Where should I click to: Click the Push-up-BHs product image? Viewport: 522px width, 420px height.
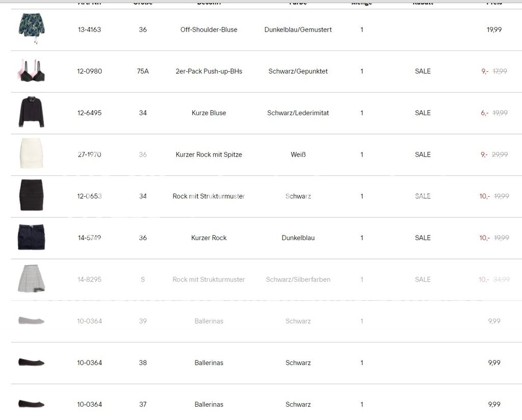point(31,70)
